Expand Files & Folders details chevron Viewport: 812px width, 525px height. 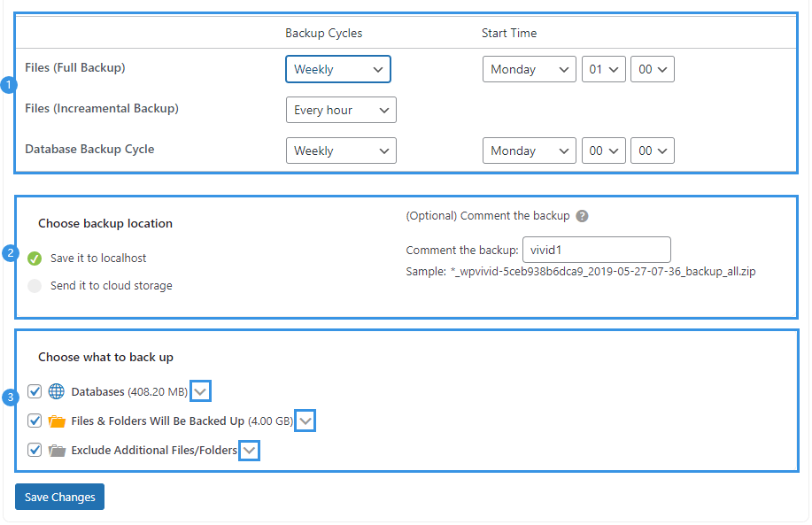[305, 421]
